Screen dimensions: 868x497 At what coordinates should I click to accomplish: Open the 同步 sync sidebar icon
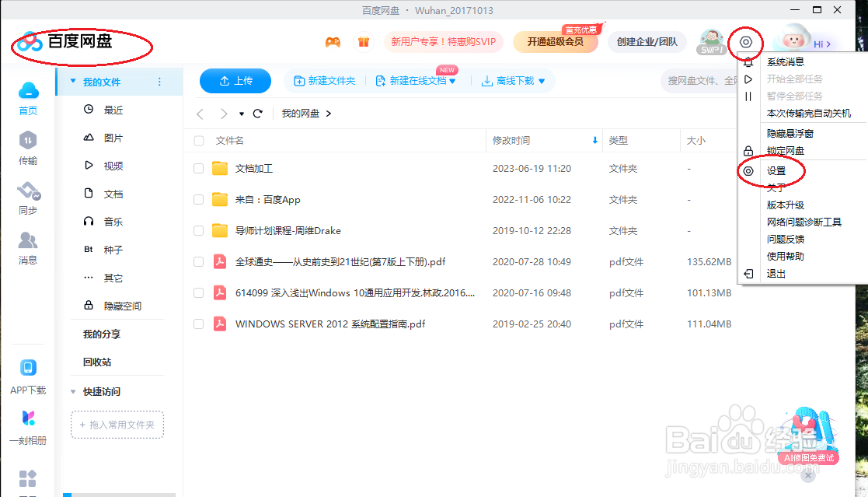pyautogui.click(x=28, y=191)
